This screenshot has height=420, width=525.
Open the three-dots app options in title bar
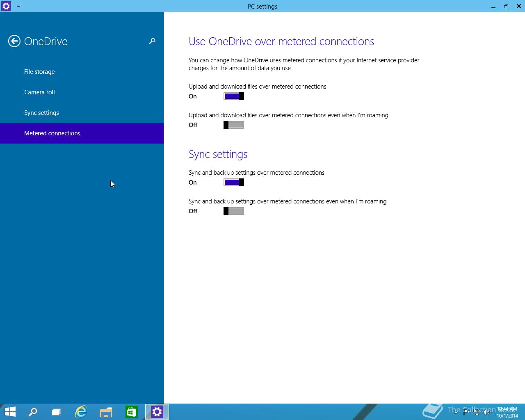tap(18, 6)
